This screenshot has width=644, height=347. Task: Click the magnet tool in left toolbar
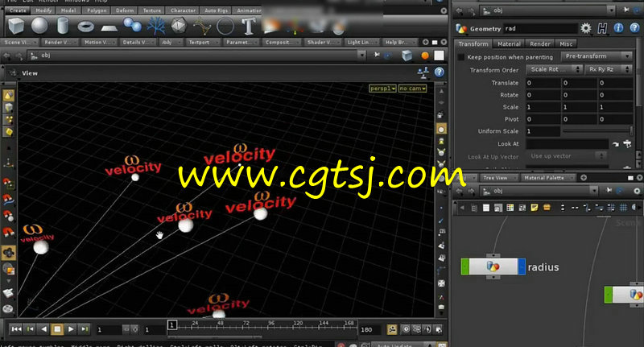[8, 233]
